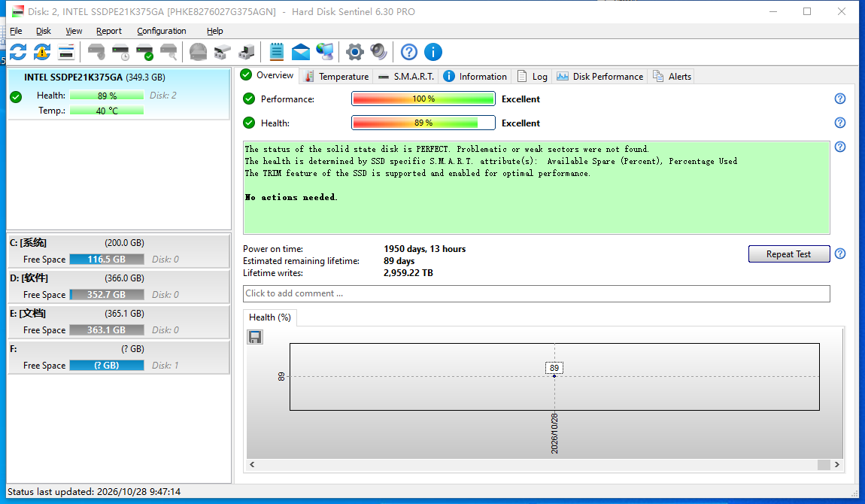Click the Repeat Test button

point(789,254)
